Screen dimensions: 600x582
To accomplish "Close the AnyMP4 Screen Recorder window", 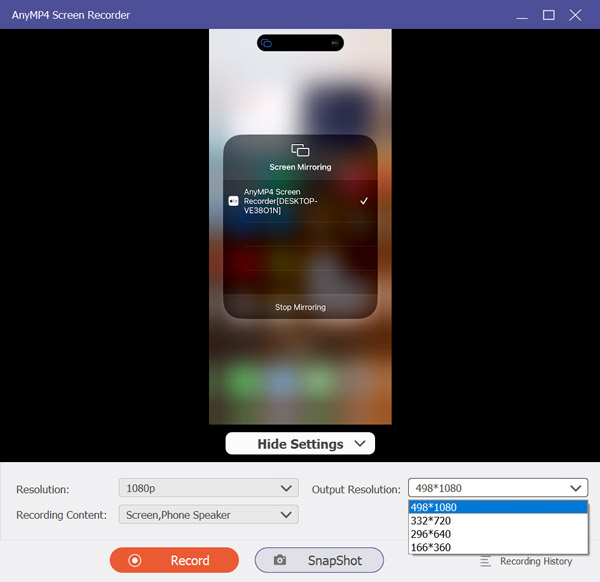I will point(575,15).
